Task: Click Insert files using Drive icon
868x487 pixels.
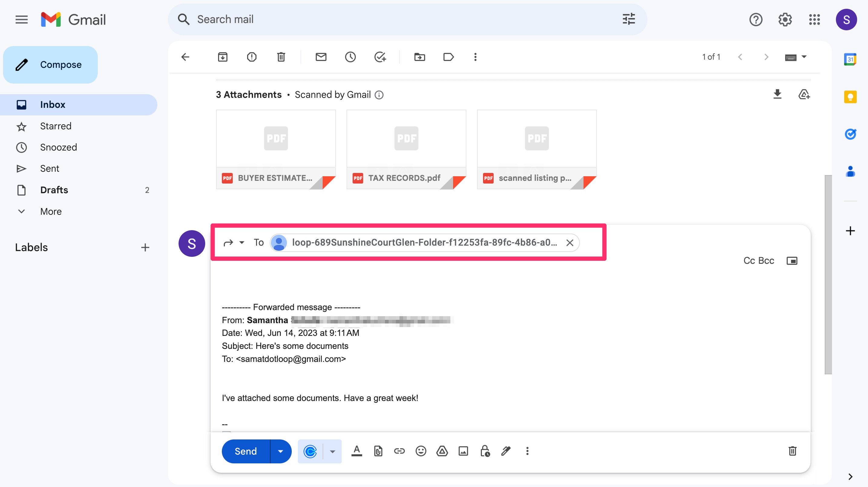Action: (442, 451)
